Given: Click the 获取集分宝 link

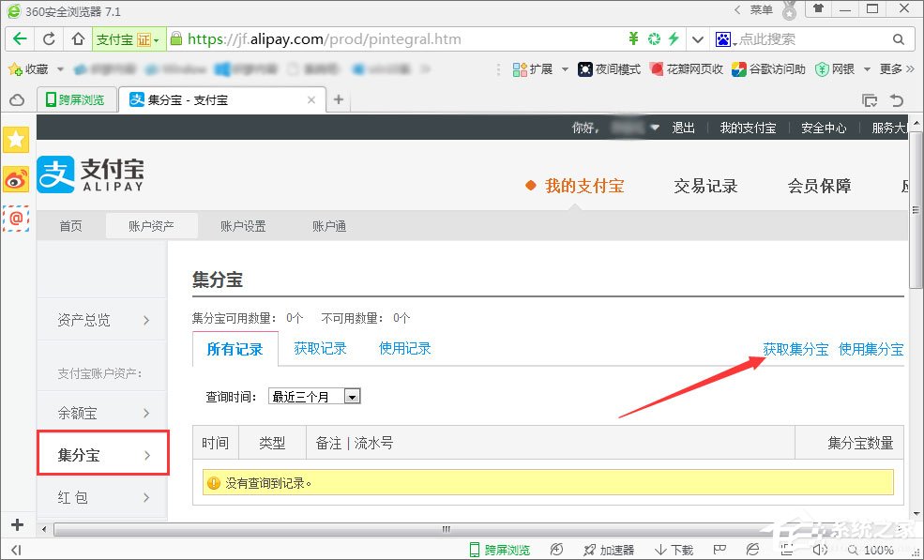Looking at the screenshot, I should pyautogui.click(x=795, y=349).
